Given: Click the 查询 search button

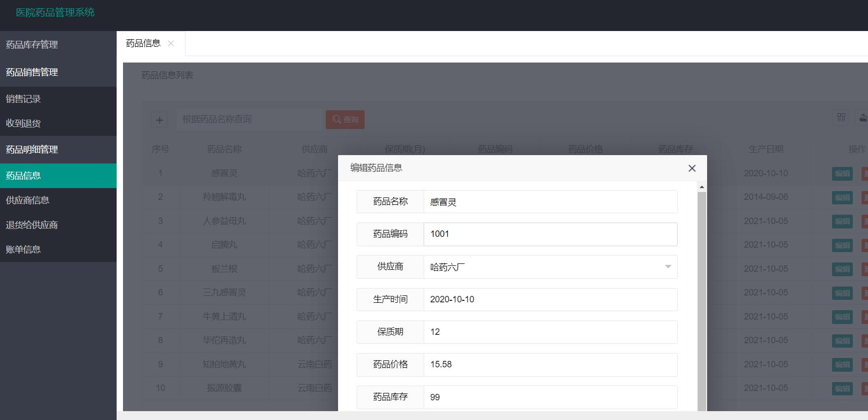Looking at the screenshot, I should point(345,120).
